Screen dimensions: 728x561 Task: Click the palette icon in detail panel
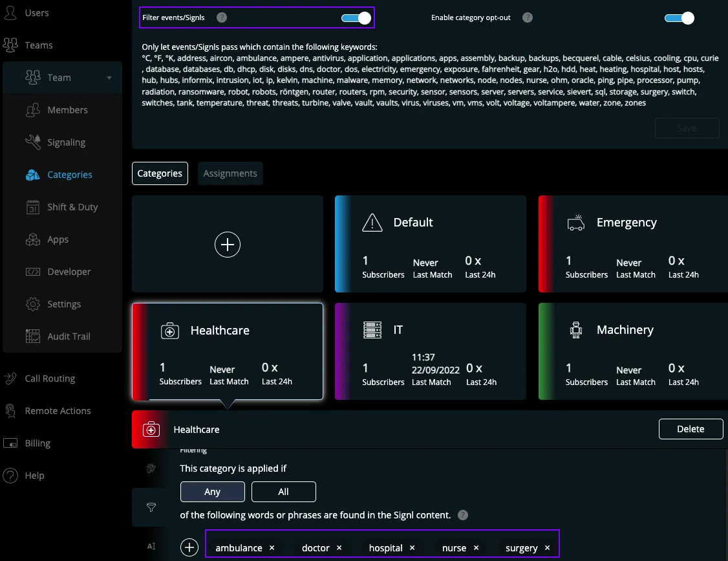pyautogui.click(x=151, y=468)
